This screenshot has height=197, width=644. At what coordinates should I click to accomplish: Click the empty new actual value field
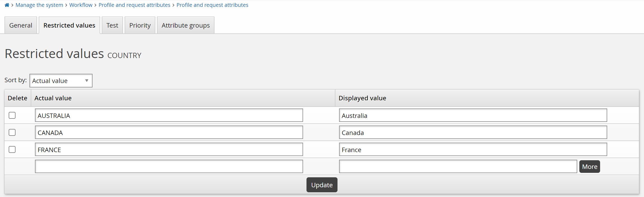(x=169, y=167)
